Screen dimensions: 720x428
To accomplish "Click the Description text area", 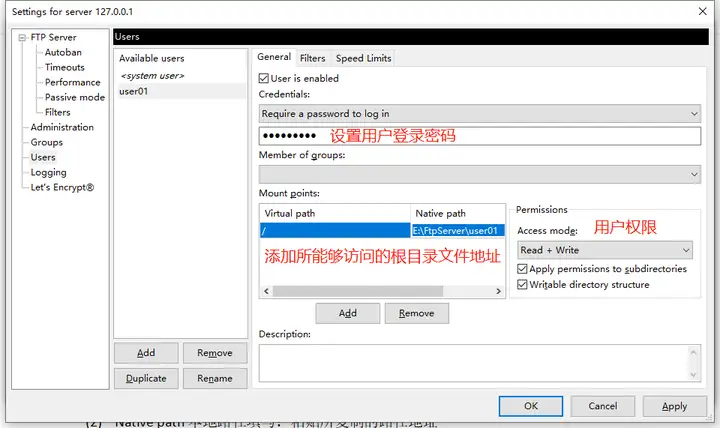I will (x=473, y=363).
